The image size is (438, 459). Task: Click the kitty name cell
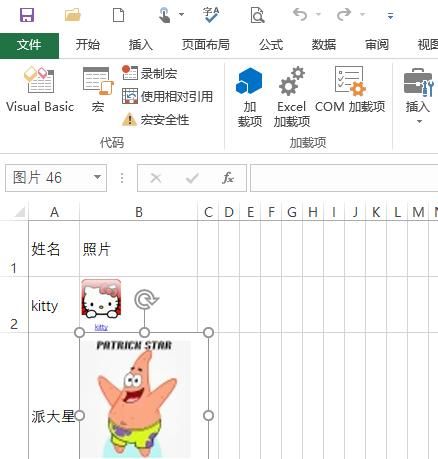pyautogui.click(x=54, y=305)
